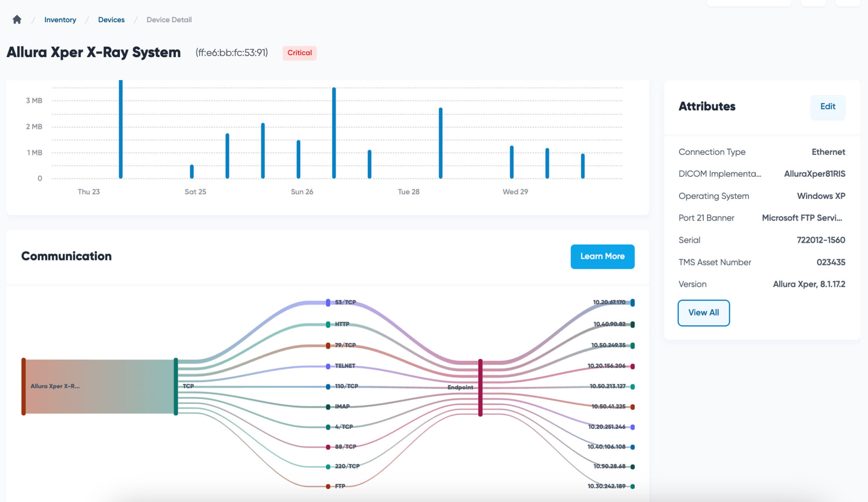Screen dimensions: 868x502
Task: Select the MAC address ff:e6:bb:fc:53:91
Action: pyautogui.click(x=231, y=53)
